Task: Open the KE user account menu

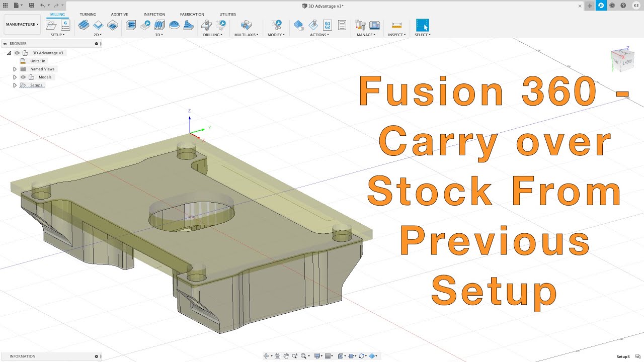Action: tap(636, 5)
